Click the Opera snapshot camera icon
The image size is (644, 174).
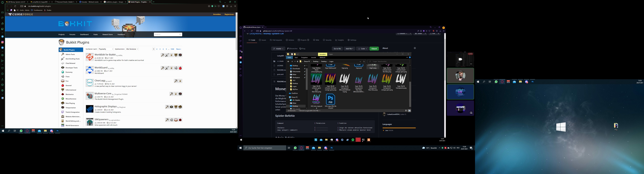pyautogui.click(x=209, y=6)
